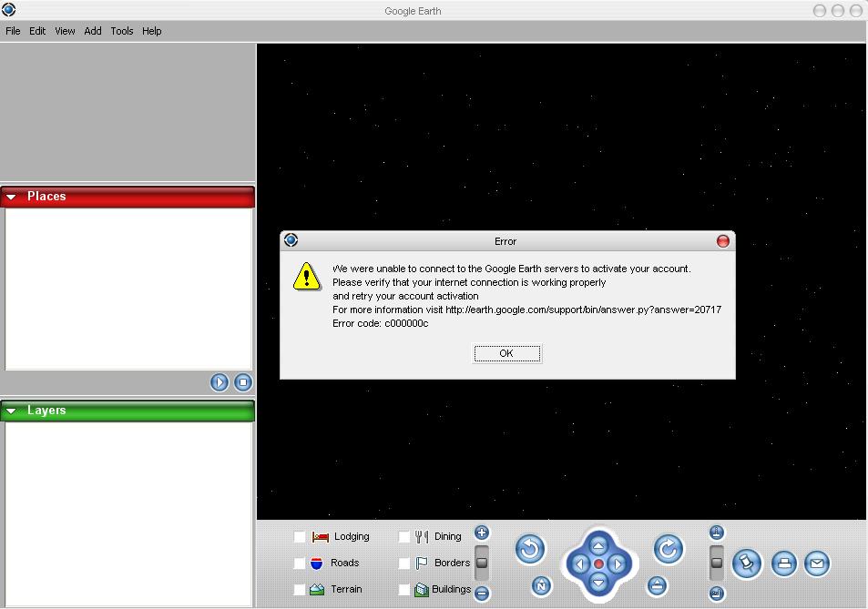Image resolution: width=868 pixels, height=609 pixels.
Task: Click the zoom out minus button
Action: pyautogui.click(x=482, y=594)
